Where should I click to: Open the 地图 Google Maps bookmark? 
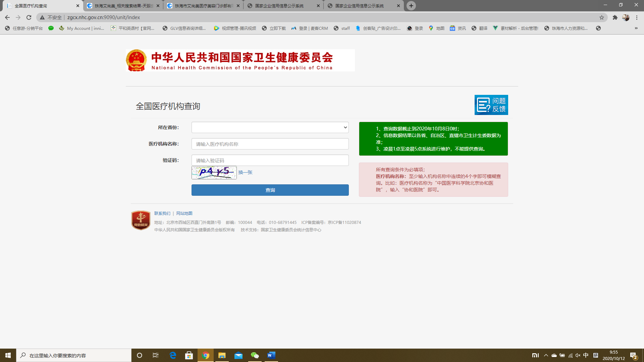click(436, 28)
